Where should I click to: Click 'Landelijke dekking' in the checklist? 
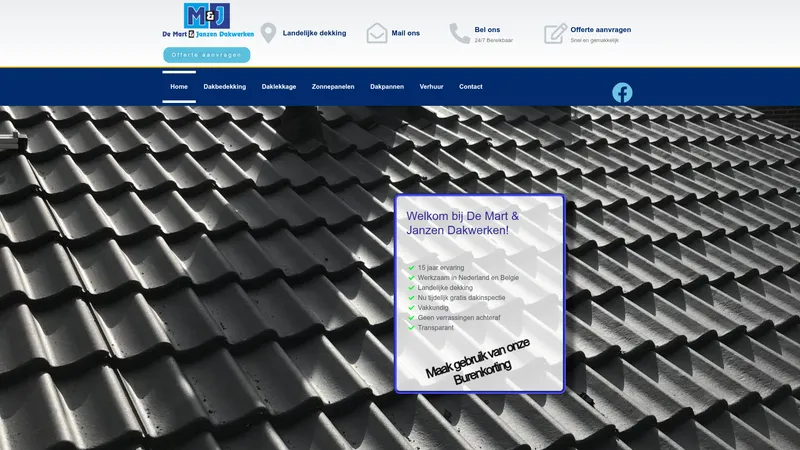click(x=445, y=288)
